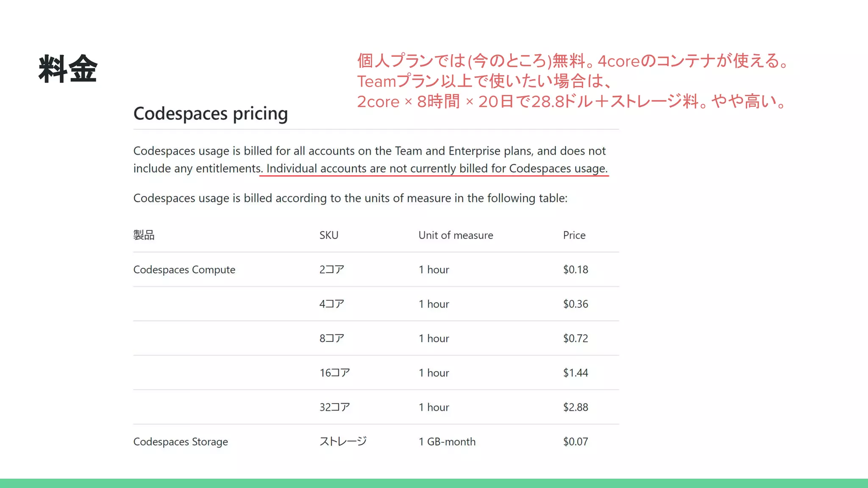
Task: Click the sentence starting 'Codespaces usage is billed for all accounts'
Action: (x=370, y=160)
